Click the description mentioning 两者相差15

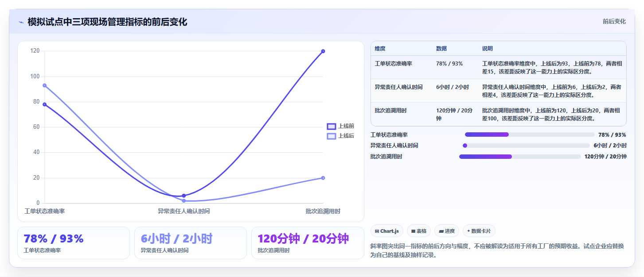(551, 67)
